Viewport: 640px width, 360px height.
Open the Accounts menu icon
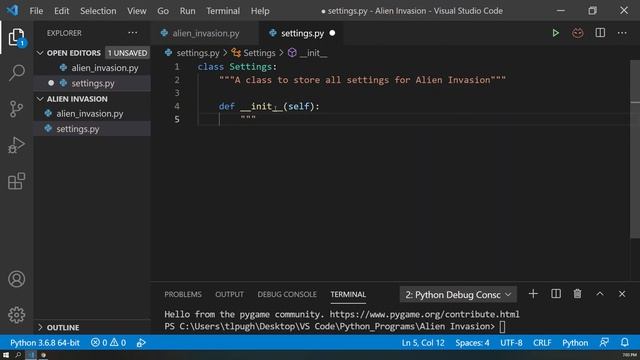point(16,279)
